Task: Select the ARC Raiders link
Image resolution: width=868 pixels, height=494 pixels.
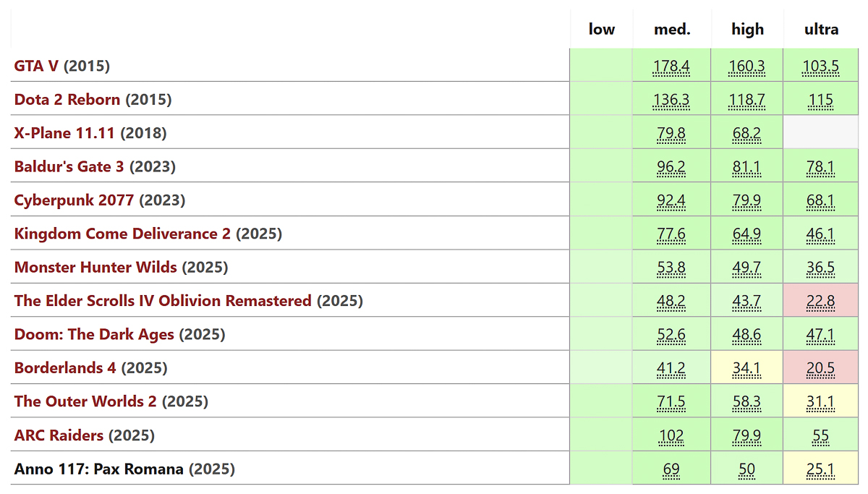Action: [x=59, y=435]
